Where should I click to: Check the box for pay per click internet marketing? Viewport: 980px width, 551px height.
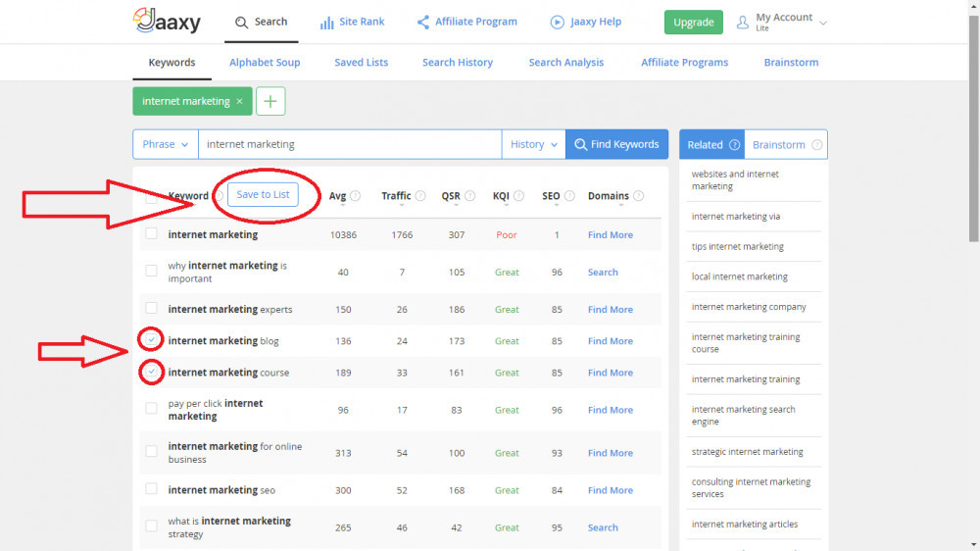coord(151,409)
